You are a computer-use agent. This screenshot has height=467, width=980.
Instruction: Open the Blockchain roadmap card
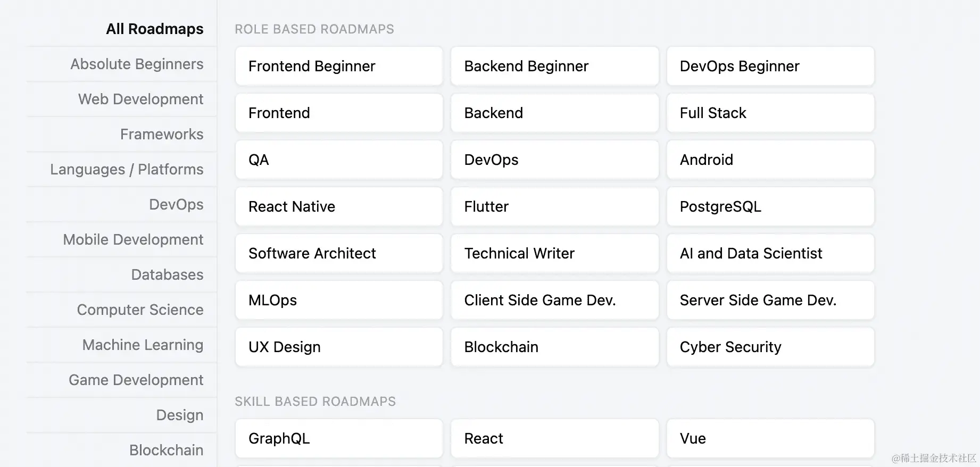[x=554, y=347]
